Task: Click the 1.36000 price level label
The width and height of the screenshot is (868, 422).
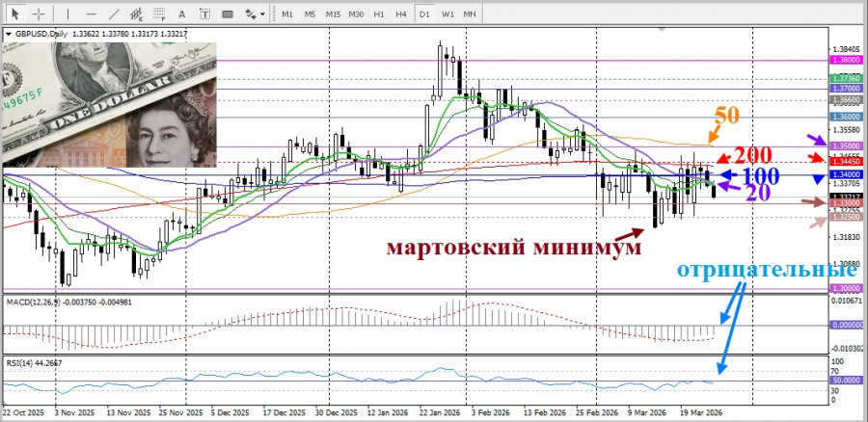Action: [x=846, y=117]
